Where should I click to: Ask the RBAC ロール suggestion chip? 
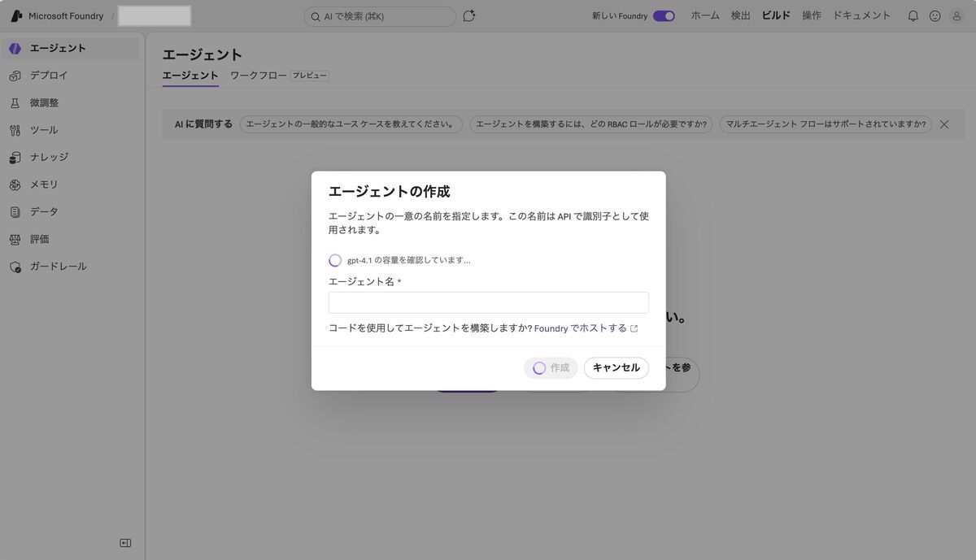point(590,124)
